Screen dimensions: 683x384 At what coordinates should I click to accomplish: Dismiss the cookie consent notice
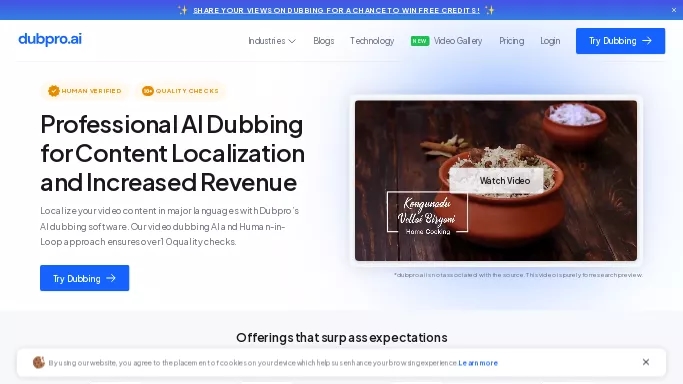point(646,362)
